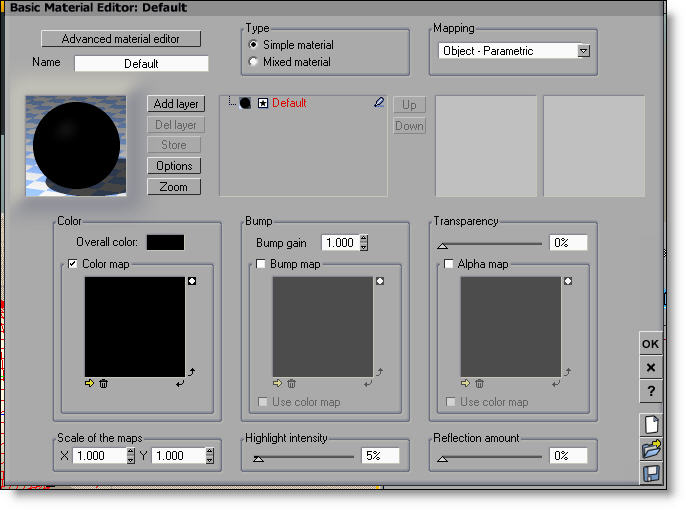Image resolution: width=688 pixels, height=511 pixels.
Task: Click the load arrow icon under Color map
Action: pos(89,383)
